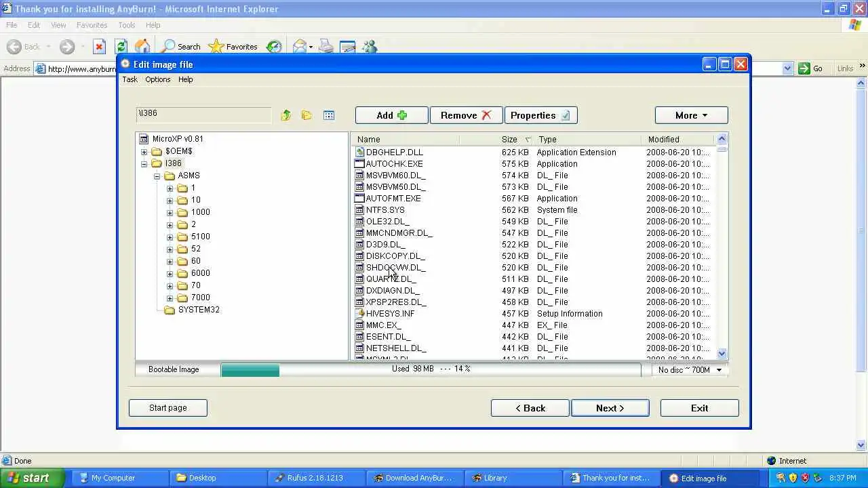Click AUTOFMT.EXE file icon
This screenshot has height=488, width=868.
360,199
